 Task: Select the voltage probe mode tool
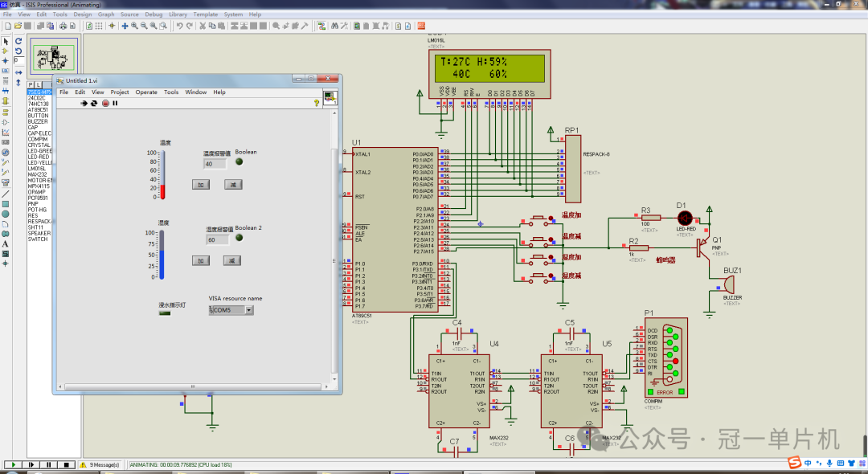(x=6, y=163)
